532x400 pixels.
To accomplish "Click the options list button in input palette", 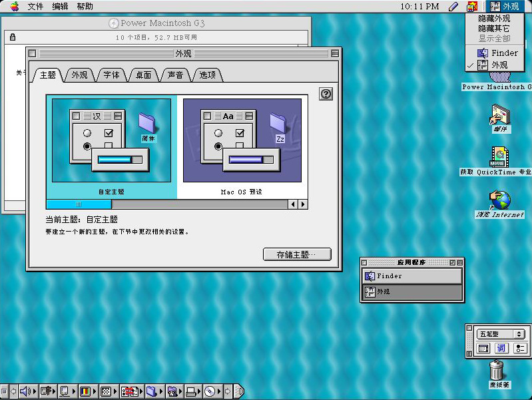I will coord(519,348).
